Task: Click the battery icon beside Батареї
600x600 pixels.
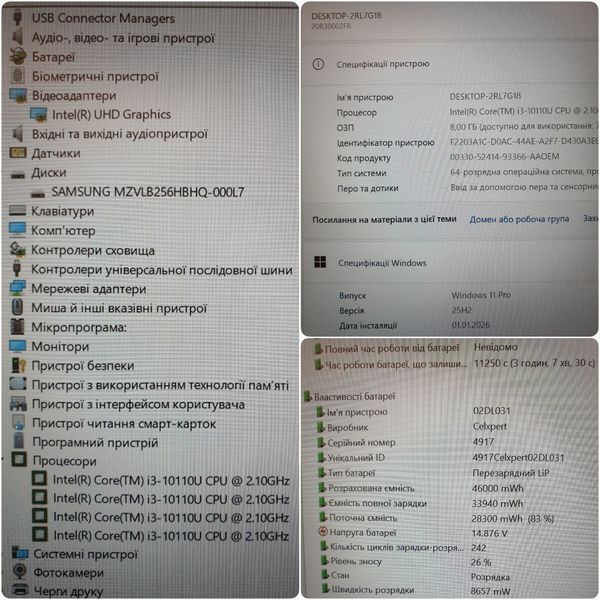Action: tap(18, 56)
